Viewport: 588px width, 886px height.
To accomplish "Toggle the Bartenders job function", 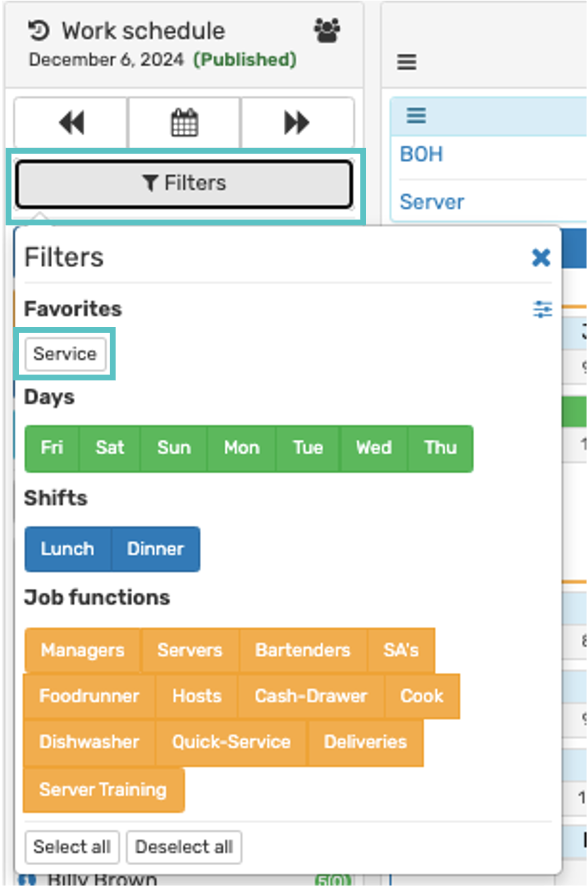I will tap(303, 650).
